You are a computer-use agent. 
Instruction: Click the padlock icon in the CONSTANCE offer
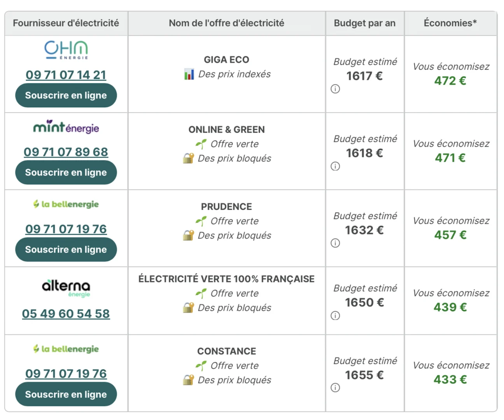tap(188, 380)
